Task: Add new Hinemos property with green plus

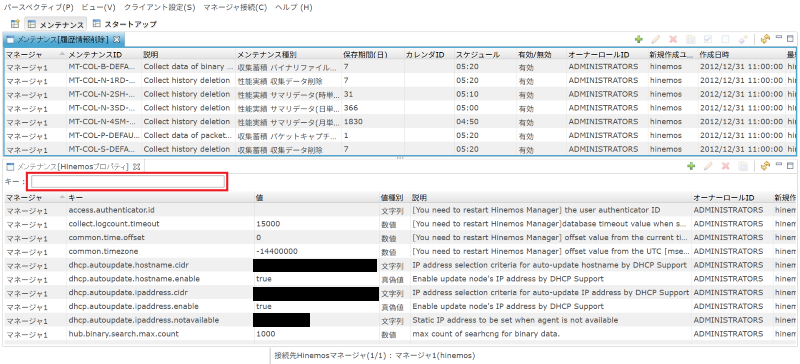Action: (691, 166)
